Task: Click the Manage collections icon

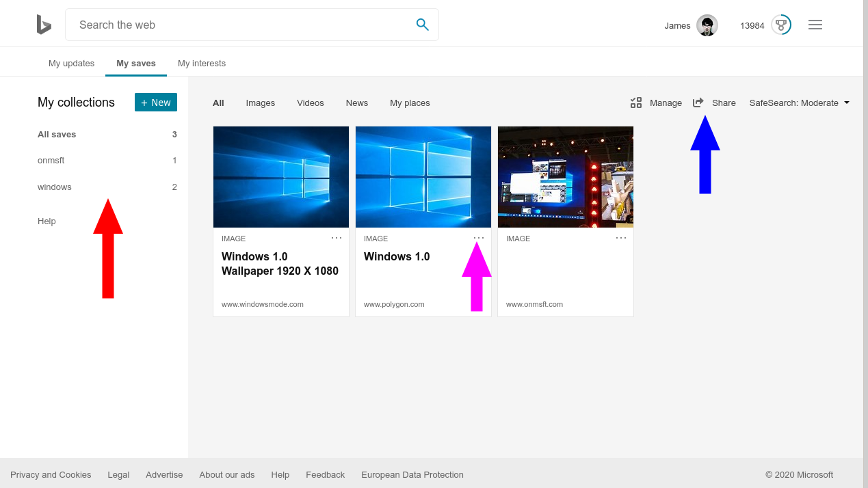Action: click(636, 103)
